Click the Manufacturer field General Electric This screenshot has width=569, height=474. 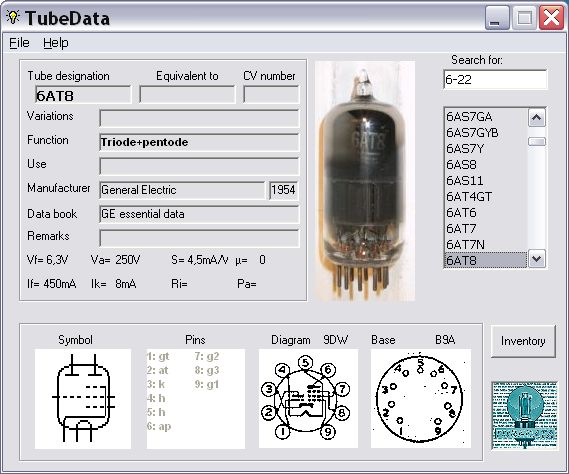pyautogui.click(x=182, y=190)
